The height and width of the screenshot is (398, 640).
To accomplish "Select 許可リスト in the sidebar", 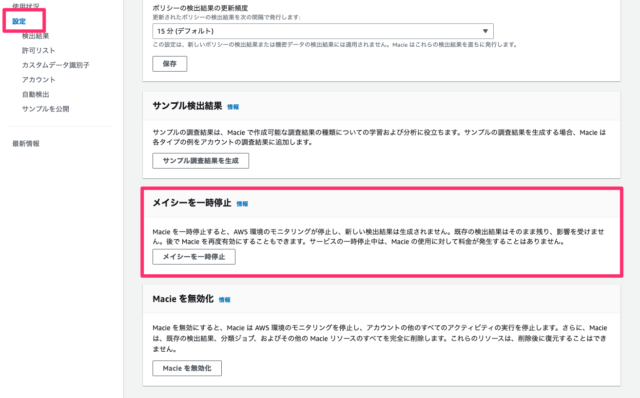I will pyautogui.click(x=38, y=51).
